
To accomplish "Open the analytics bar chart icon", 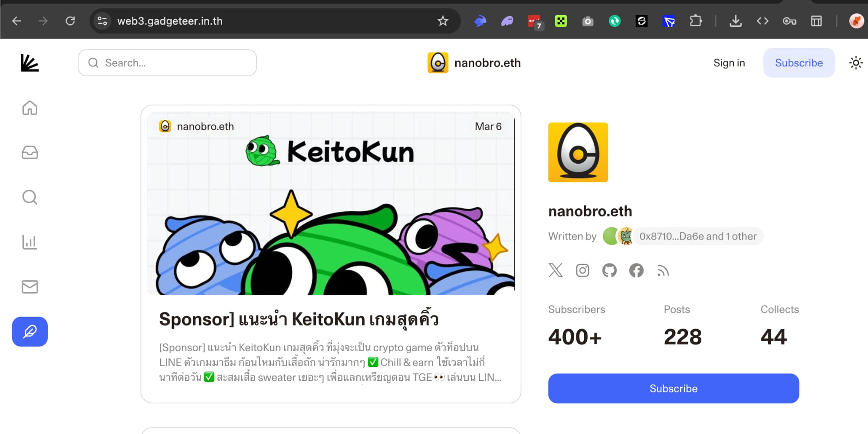I will (x=30, y=242).
